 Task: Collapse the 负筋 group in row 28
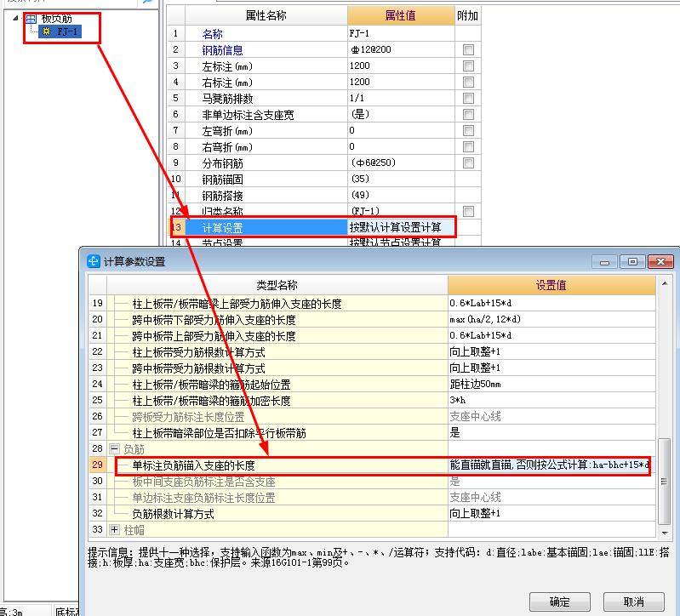point(115,448)
